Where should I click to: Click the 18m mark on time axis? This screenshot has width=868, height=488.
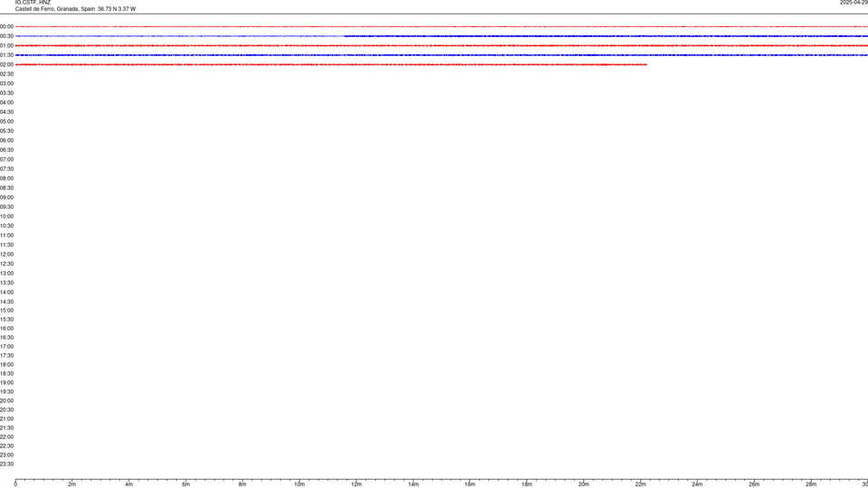click(527, 484)
